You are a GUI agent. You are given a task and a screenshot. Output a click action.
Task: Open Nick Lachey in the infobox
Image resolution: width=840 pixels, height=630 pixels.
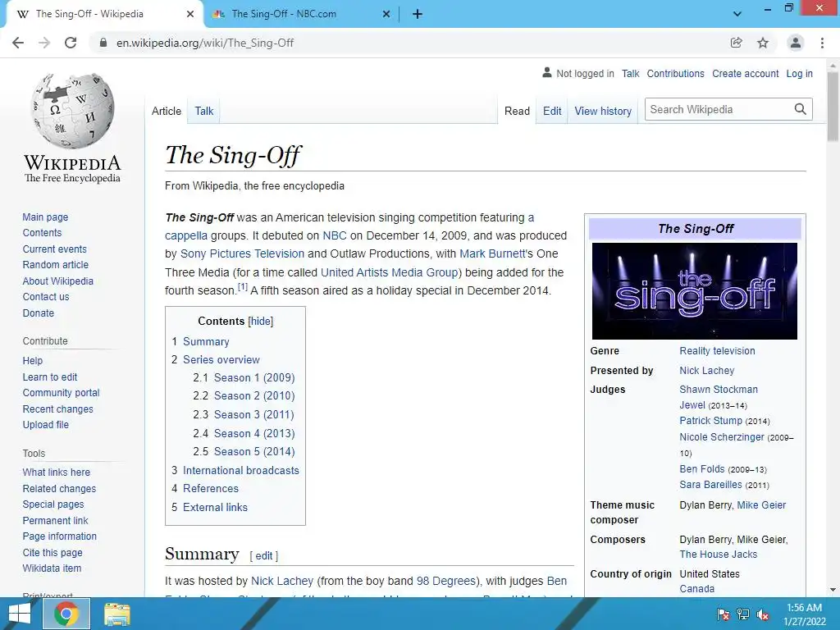pyautogui.click(x=706, y=370)
